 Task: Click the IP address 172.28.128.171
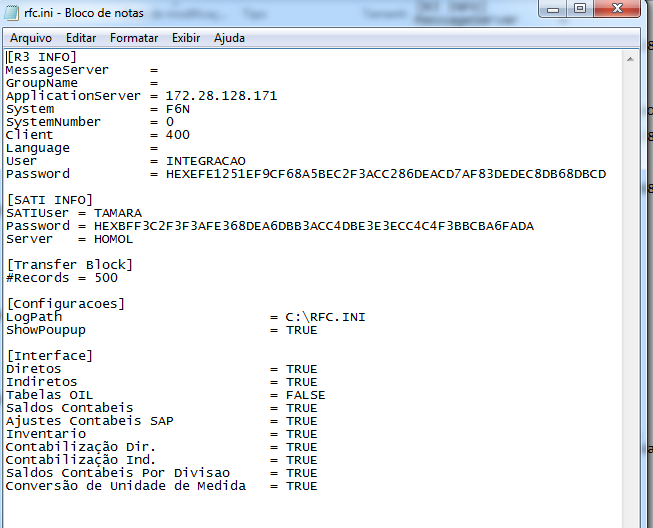pos(221,96)
